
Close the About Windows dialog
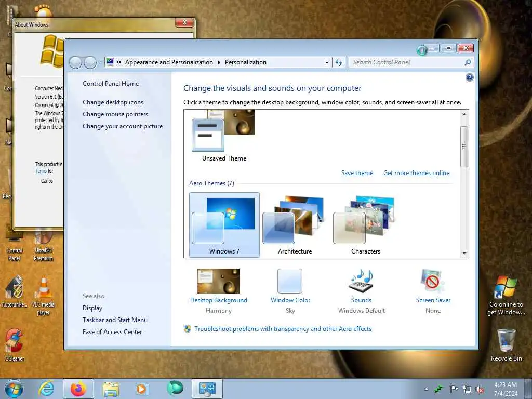pyautogui.click(x=184, y=22)
